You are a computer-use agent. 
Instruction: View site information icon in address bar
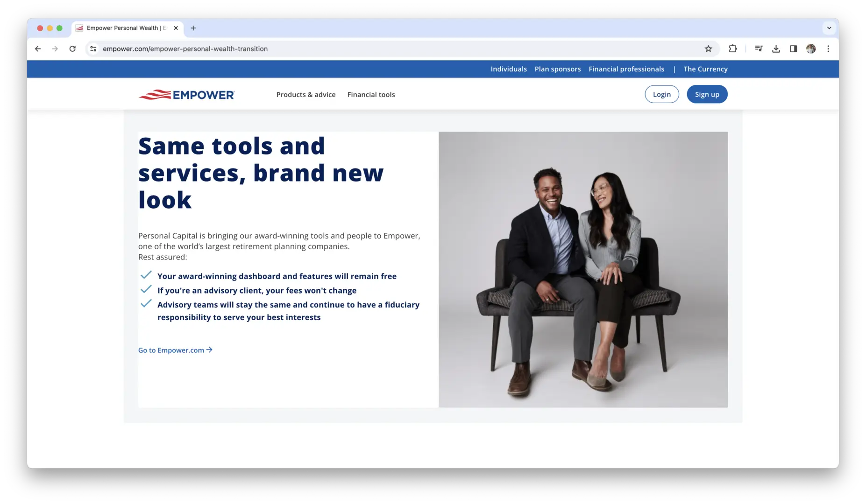[93, 49]
